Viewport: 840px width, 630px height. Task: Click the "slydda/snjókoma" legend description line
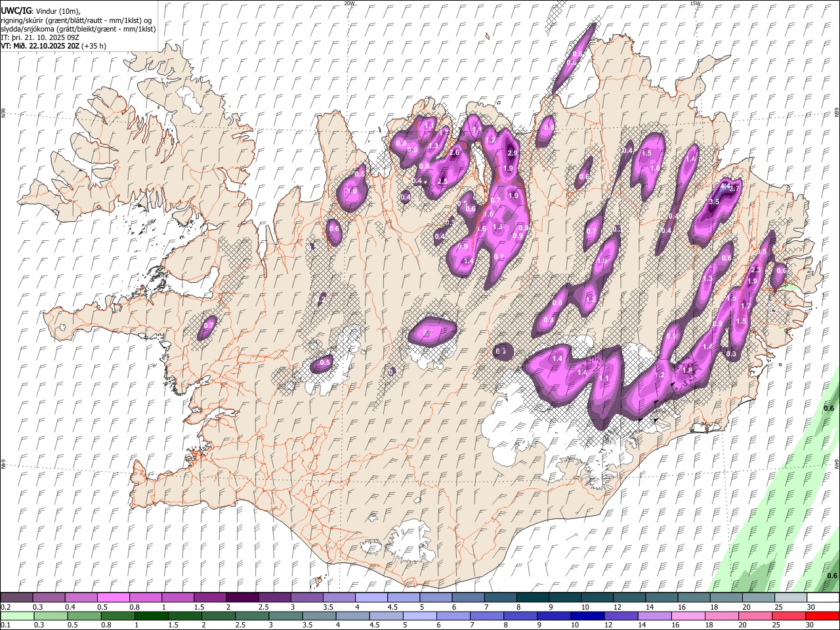(x=78, y=29)
